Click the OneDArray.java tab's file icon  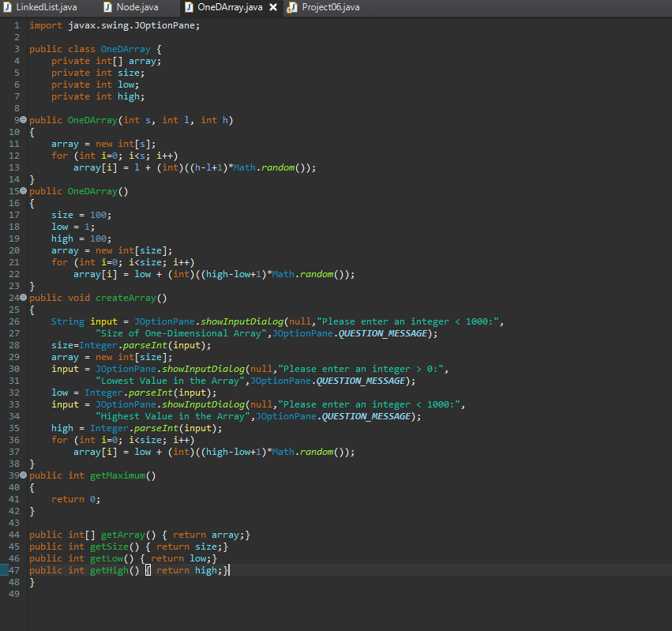[x=189, y=7]
